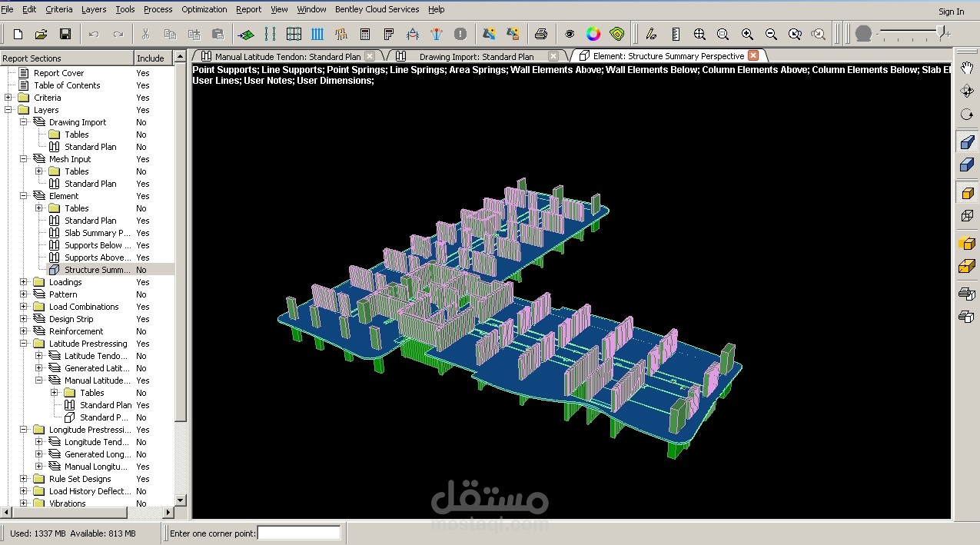Toggle Include value for Structure Summ... row
This screenshot has height=545, width=980.
141,270
